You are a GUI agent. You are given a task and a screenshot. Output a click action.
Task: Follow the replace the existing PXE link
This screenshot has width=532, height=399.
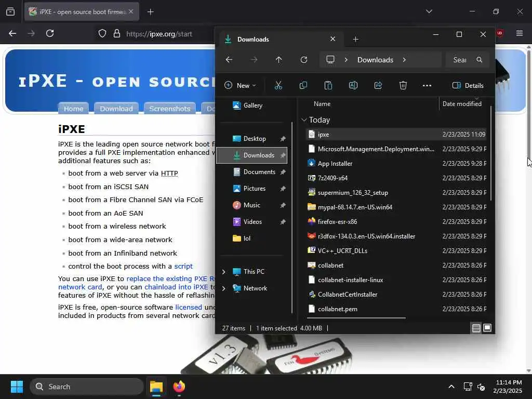(x=170, y=278)
